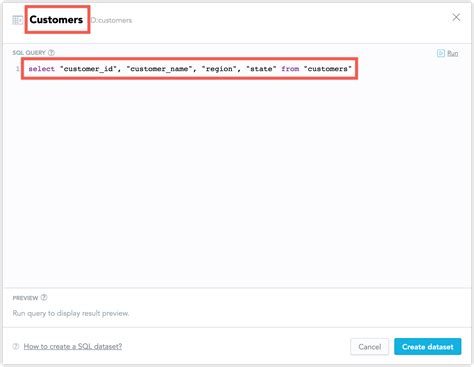474x367 pixels.
Task: Cancel the dataset creation
Action: [369, 347]
